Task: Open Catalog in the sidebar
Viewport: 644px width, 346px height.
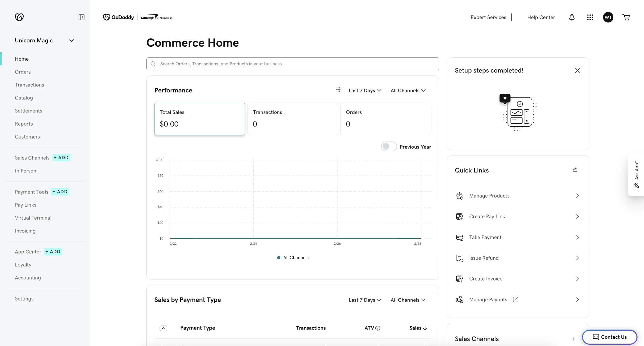Action: click(24, 98)
